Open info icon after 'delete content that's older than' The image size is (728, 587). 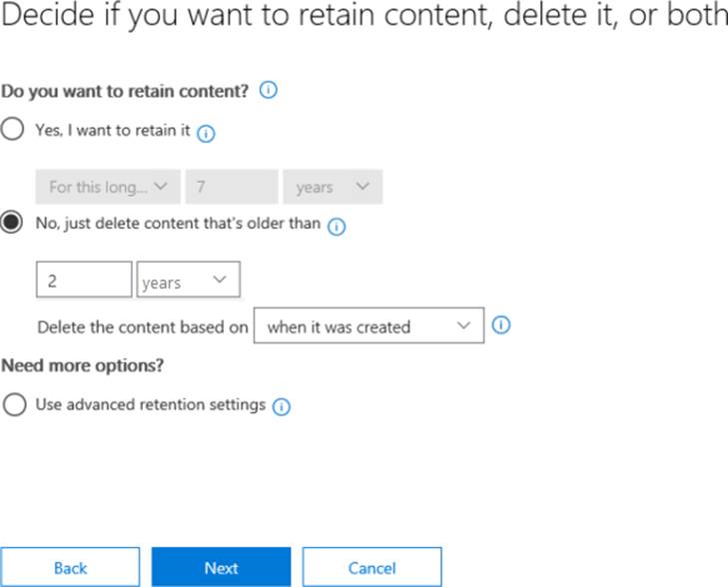[337, 227]
